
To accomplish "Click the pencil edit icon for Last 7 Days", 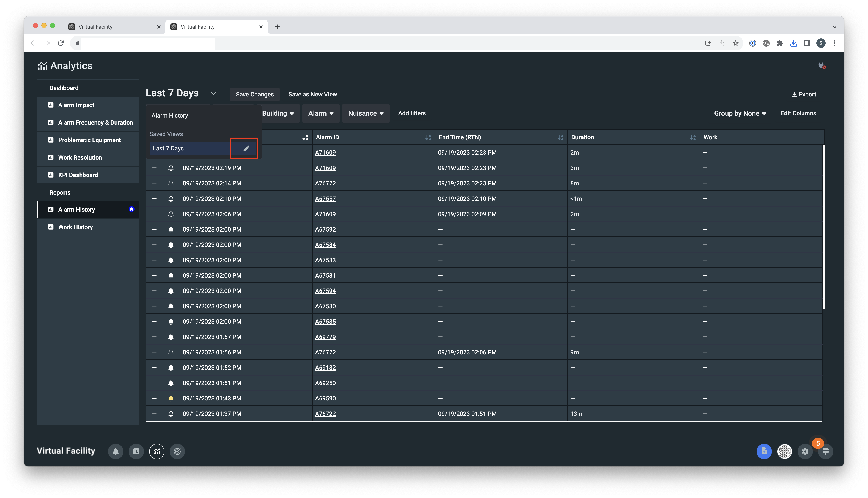I will (246, 149).
